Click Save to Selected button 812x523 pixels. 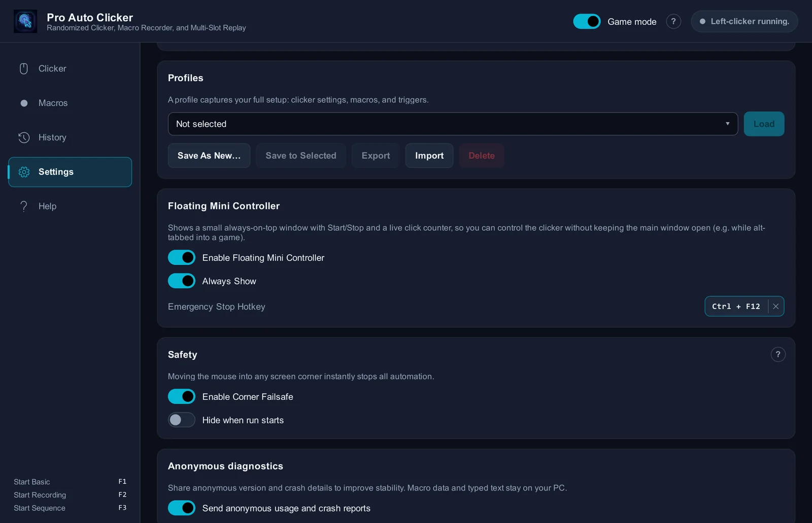pyautogui.click(x=301, y=156)
